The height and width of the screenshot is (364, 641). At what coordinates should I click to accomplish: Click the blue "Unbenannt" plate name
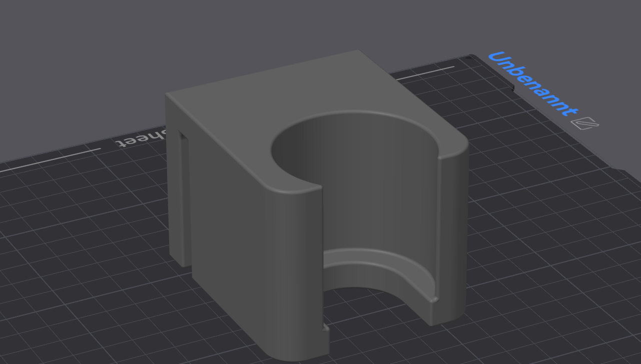tap(532, 83)
